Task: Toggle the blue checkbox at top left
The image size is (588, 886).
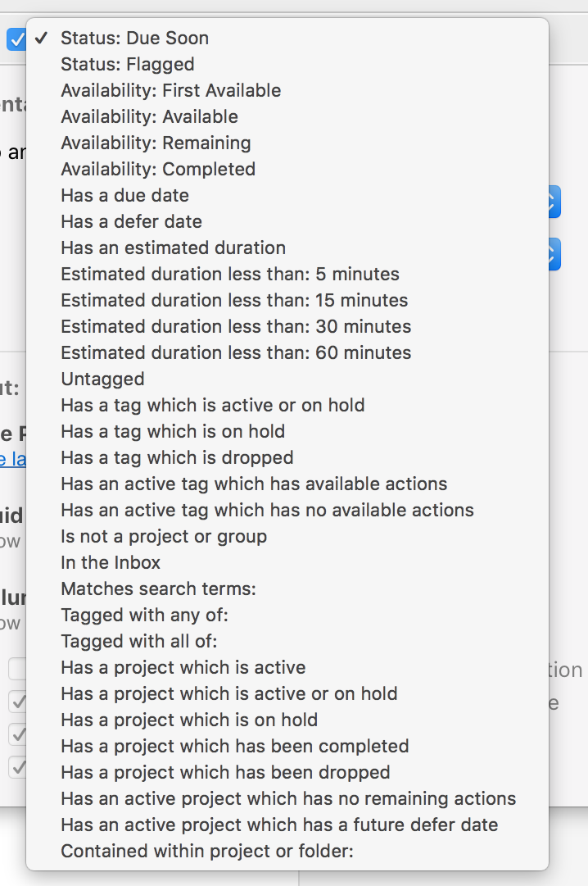Action: pyautogui.click(x=15, y=38)
